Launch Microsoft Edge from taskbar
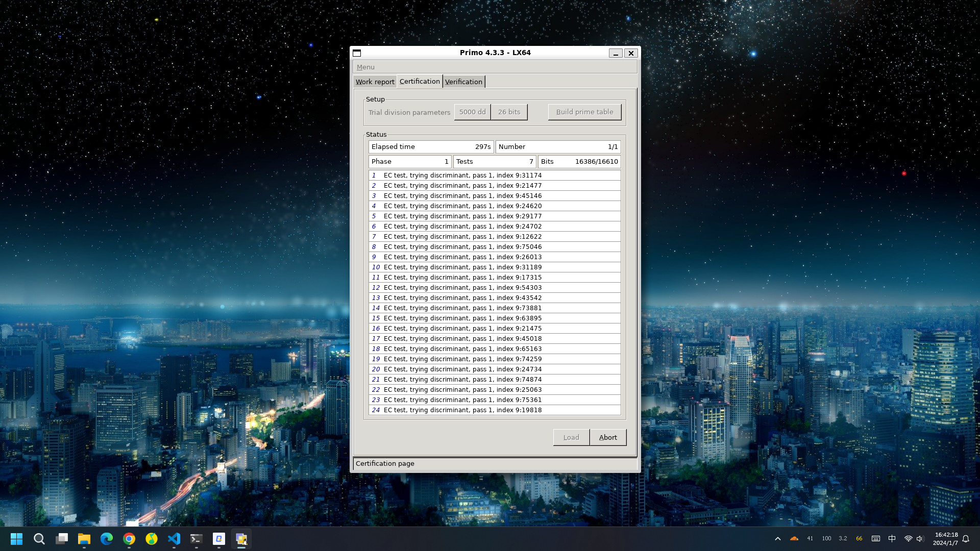The width and height of the screenshot is (980, 551). click(107, 539)
